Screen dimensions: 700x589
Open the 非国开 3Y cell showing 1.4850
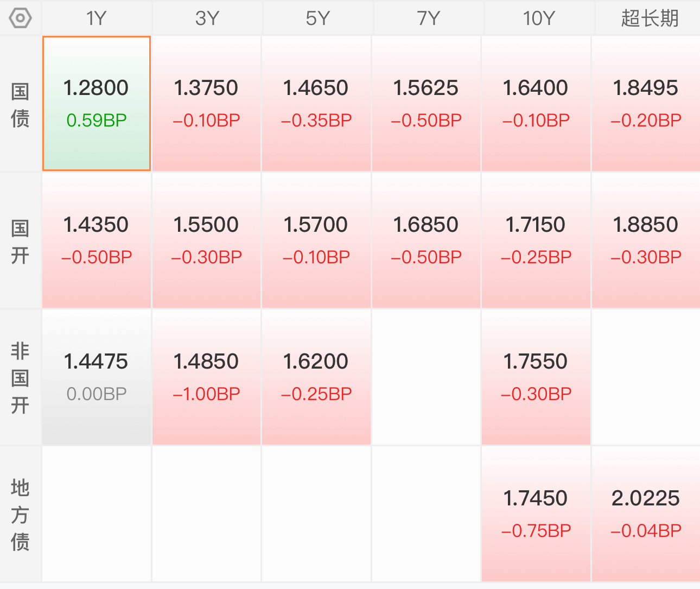click(206, 377)
